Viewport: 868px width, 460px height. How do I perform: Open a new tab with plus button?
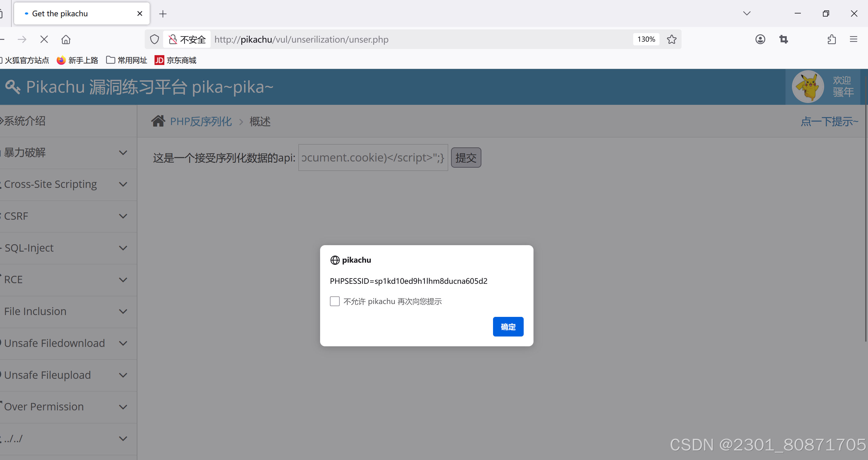click(x=163, y=14)
